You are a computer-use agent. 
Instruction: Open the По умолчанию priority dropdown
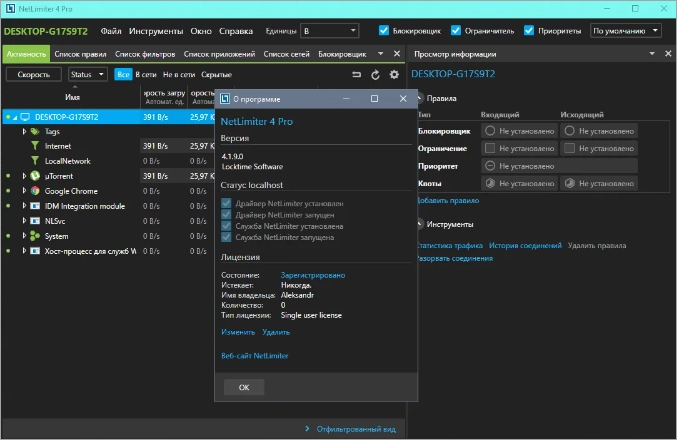[626, 31]
